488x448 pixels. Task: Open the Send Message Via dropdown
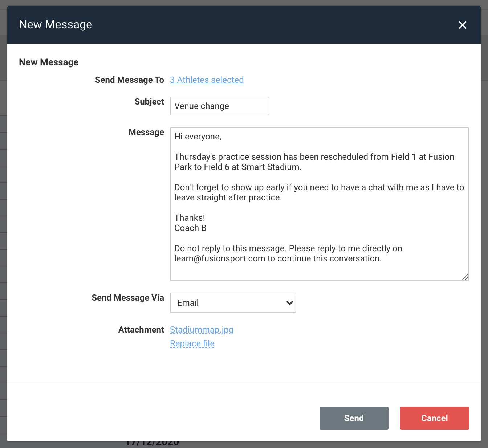233,302
